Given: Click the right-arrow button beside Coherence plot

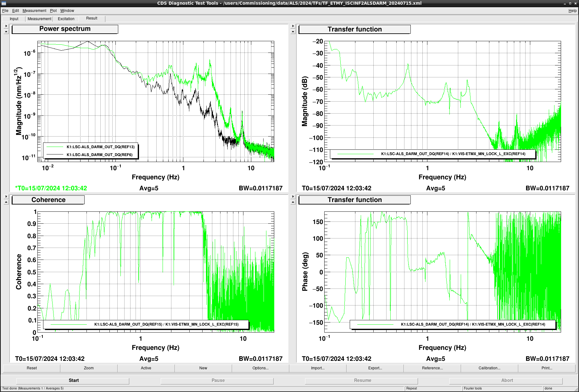Looking at the screenshot, I should click(6, 197).
